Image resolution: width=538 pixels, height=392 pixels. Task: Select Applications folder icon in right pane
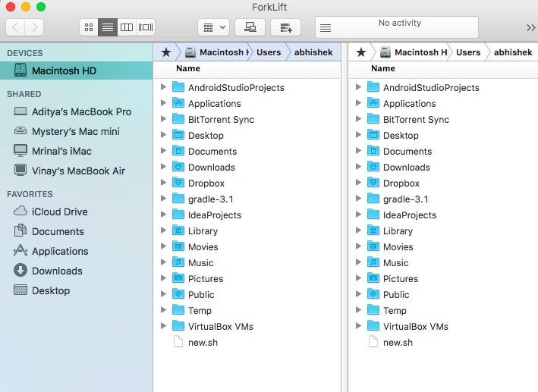tap(373, 103)
